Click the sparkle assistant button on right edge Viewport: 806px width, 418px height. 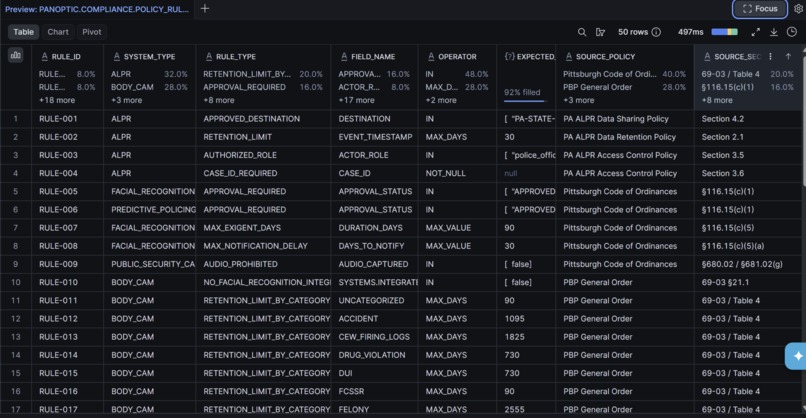(x=796, y=356)
